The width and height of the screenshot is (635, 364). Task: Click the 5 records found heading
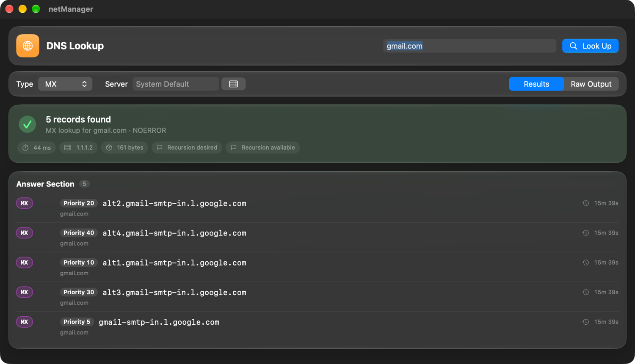[x=78, y=120]
